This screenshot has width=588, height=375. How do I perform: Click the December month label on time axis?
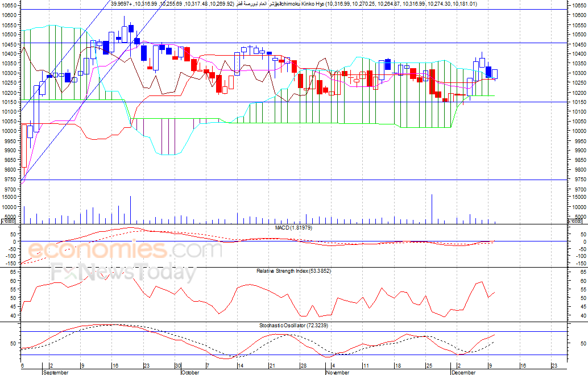tap(463, 372)
